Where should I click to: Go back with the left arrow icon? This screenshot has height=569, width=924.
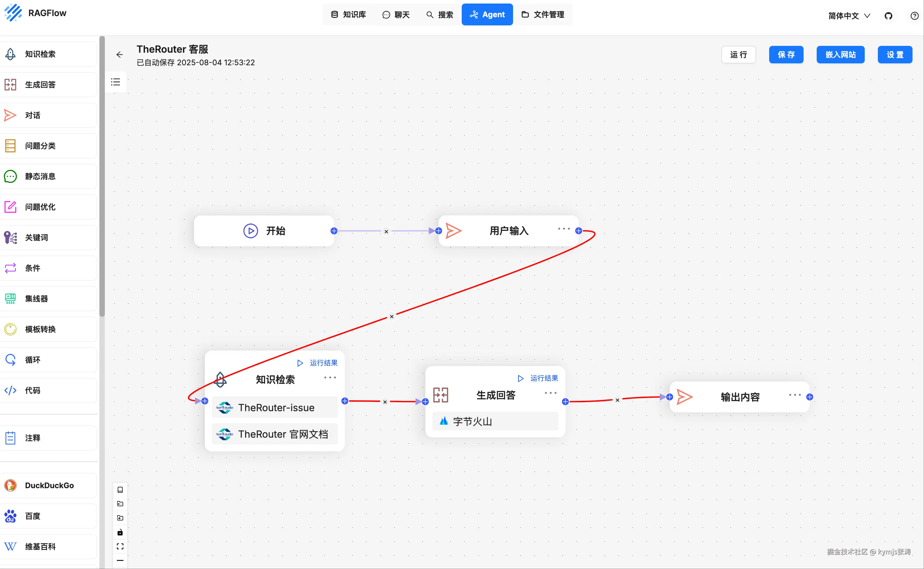(119, 55)
